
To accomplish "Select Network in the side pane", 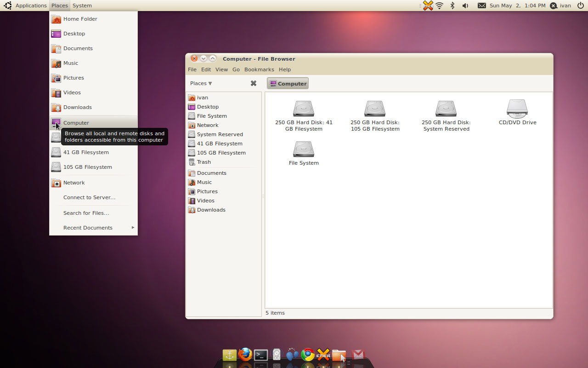I will pyautogui.click(x=208, y=125).
